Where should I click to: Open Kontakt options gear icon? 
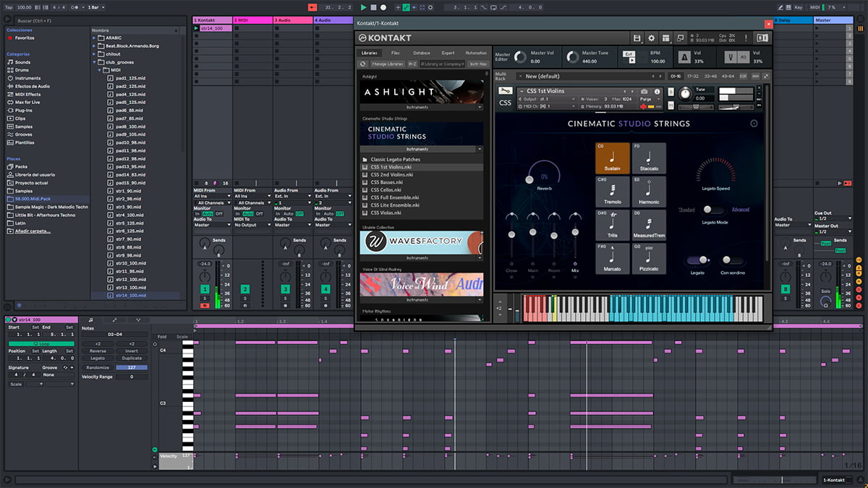(651, 38)
